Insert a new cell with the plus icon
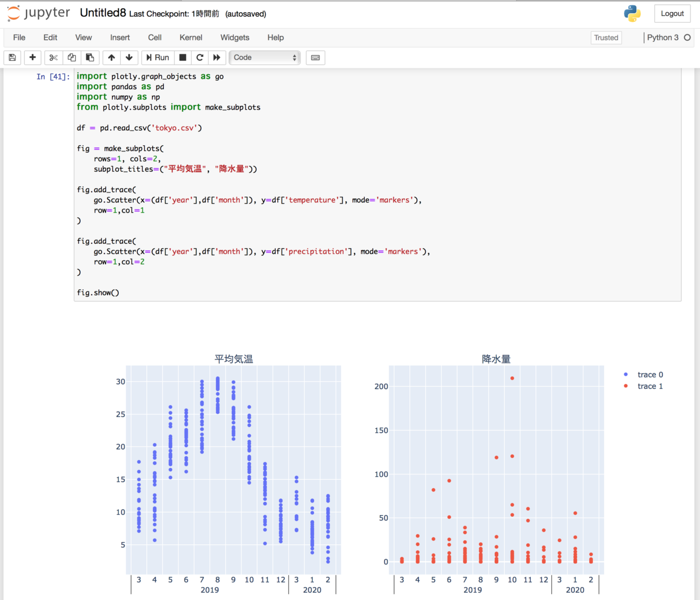Viewport: 700px width, 600px height. 32,57
